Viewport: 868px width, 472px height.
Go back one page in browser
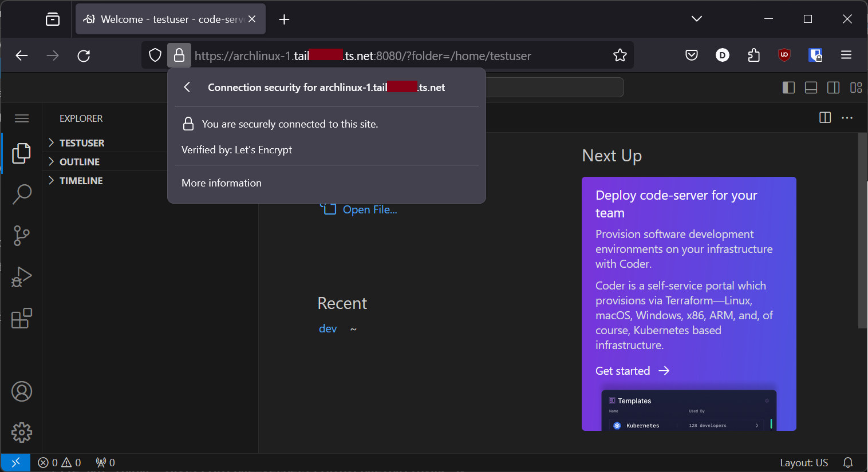[x=22, y=55]
